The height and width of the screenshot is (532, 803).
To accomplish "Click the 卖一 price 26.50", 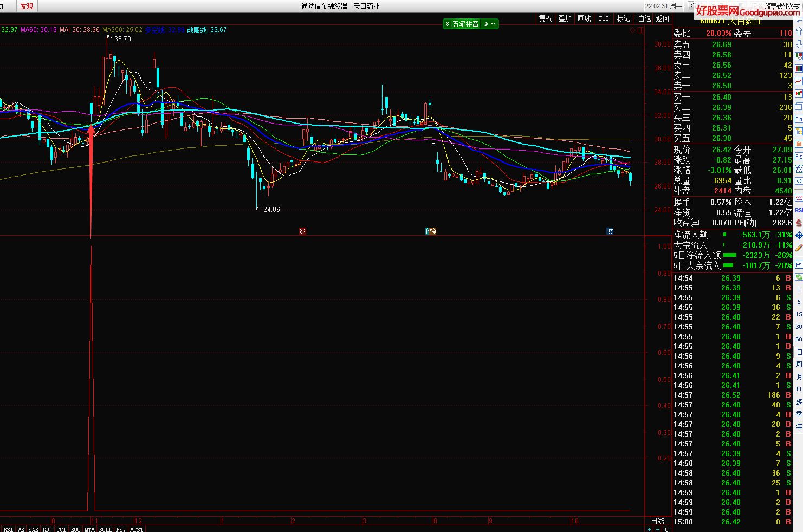I will click(x=721, y=86).
